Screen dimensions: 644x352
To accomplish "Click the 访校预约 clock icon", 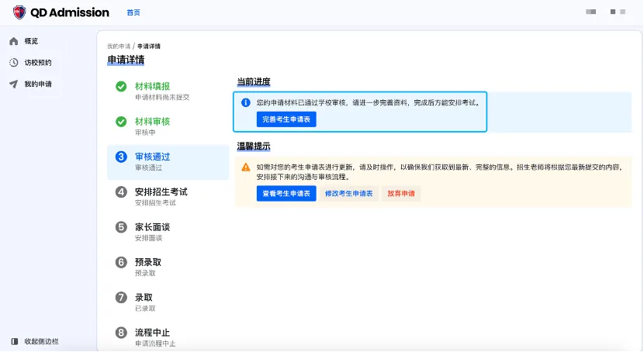I will pos(14,63).
